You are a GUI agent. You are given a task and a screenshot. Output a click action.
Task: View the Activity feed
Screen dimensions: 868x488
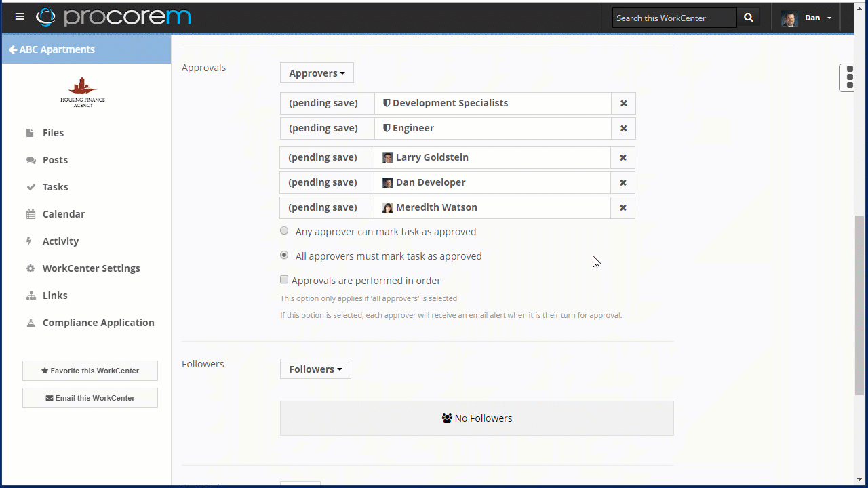pos(60,241)
